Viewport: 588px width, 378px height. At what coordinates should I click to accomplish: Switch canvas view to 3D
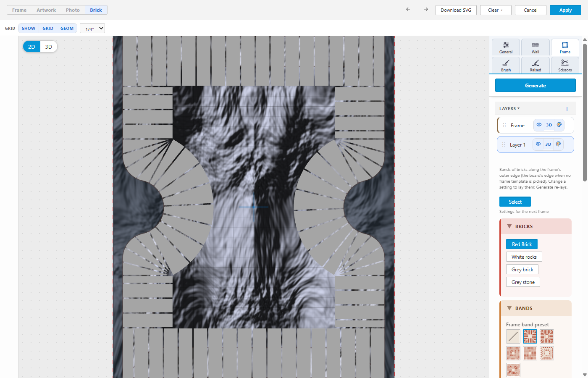(49, 47)
